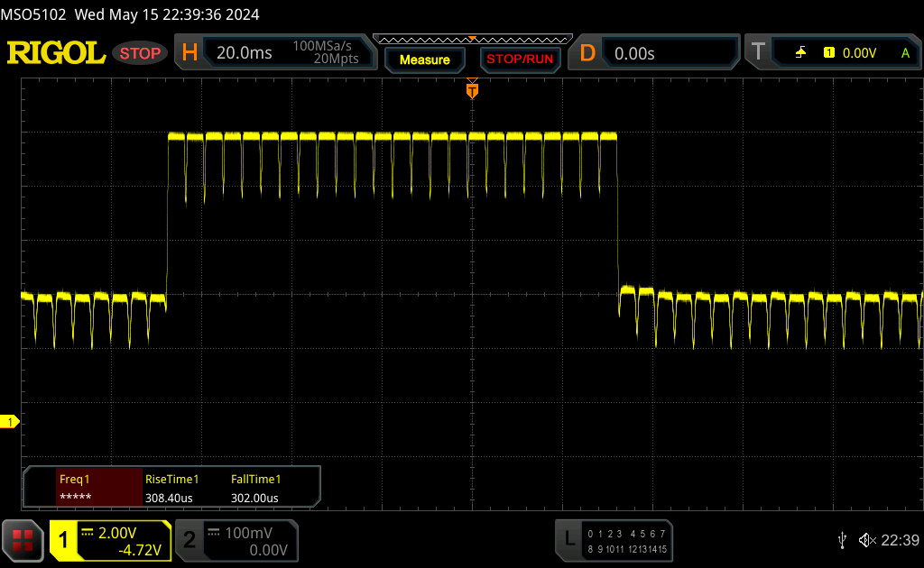Open the logic analyzer L panel
Image resolution: width=924 pixels, height=568 pixels.
point(614,540)
